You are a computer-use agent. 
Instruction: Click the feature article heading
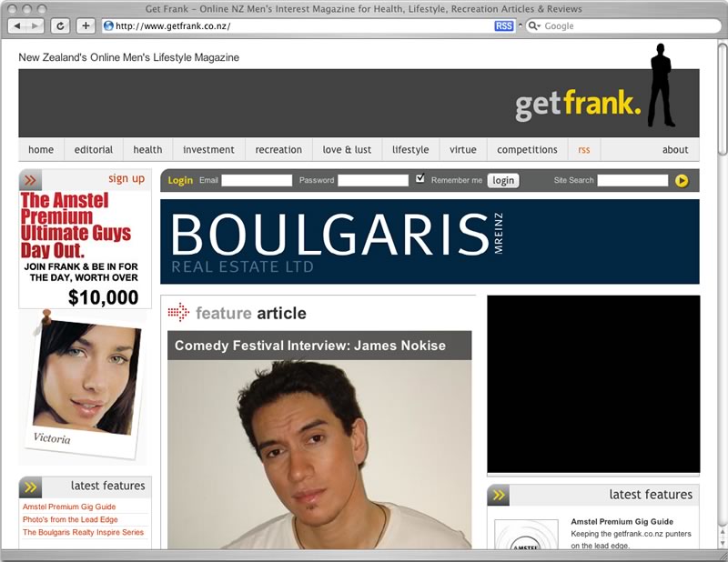251,313
